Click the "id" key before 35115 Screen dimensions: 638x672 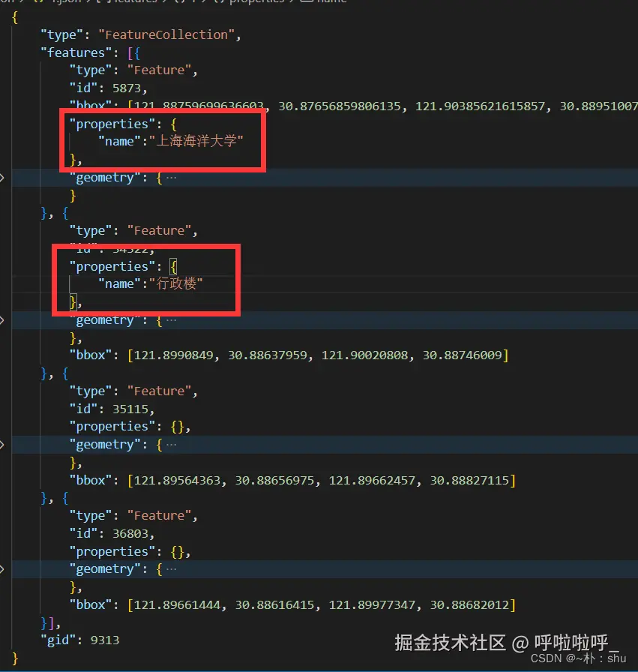[x=83, y=409]
